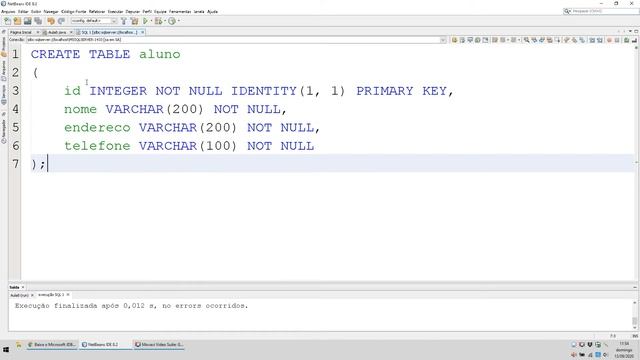Click the Shift Line Left icon
The width and height of the screenshot is (640, 360).
pyautogui.click(x=592, y=40)
